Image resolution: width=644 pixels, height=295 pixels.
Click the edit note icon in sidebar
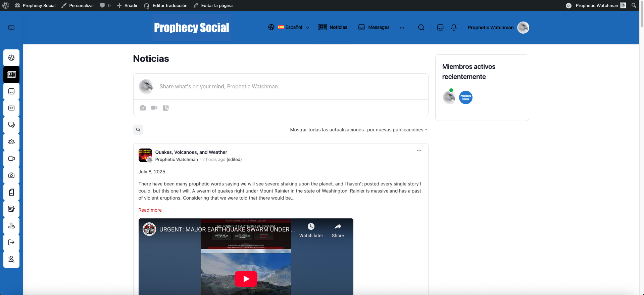tap(11, 209)
